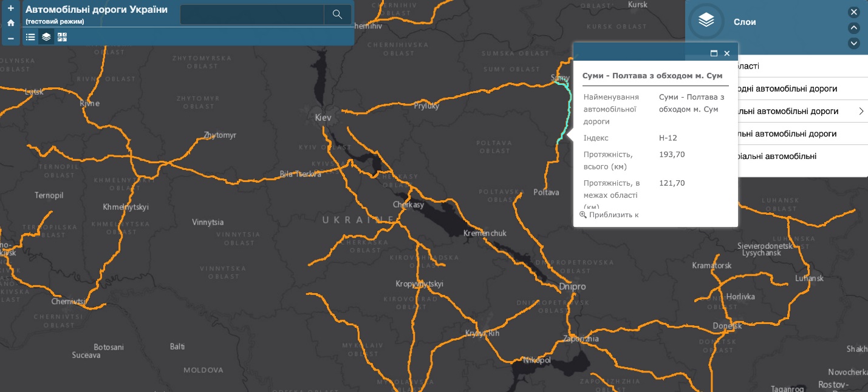Select the '…одні автомобільні дороги' layer
The image size is (868, 392).
pos(790,89)
